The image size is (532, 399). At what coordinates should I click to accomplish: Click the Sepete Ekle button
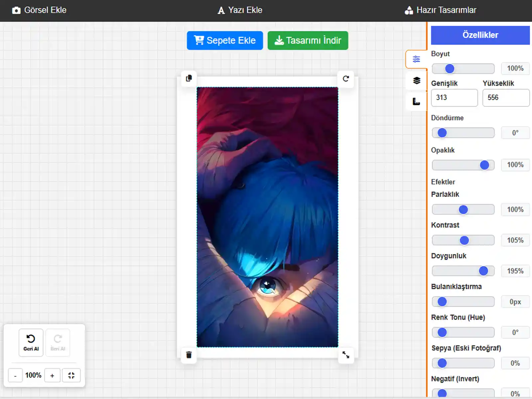point(225,41)
